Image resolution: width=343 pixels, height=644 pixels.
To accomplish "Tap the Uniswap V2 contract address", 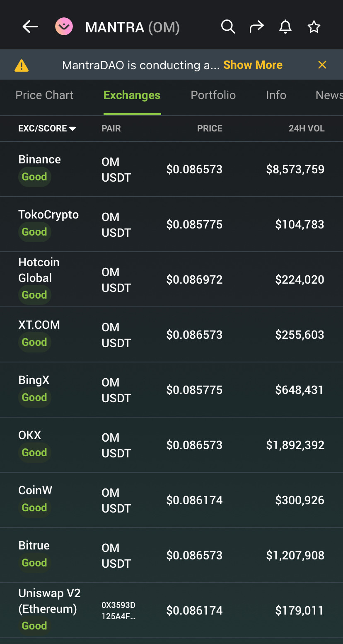I will click(119, 611).
